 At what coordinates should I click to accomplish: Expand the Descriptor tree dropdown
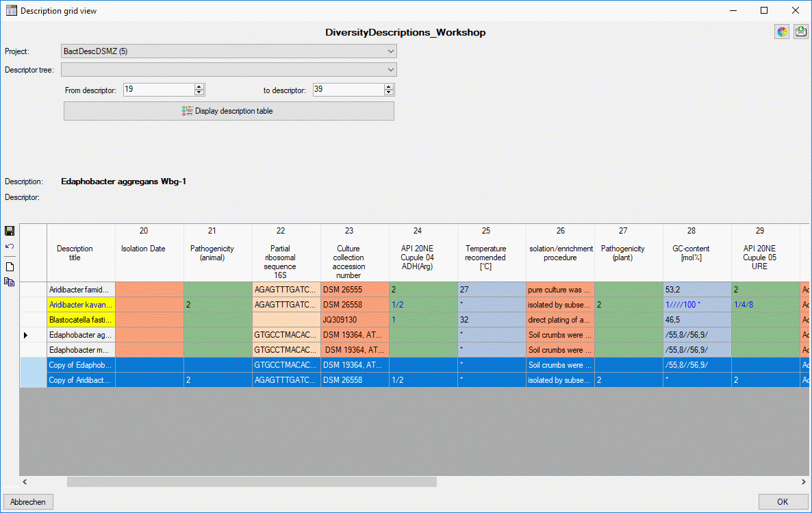(229, 69)
